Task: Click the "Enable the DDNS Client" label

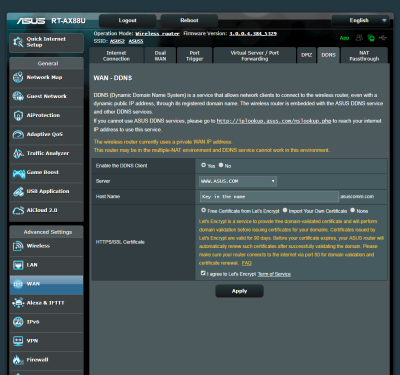Action: 121,166
